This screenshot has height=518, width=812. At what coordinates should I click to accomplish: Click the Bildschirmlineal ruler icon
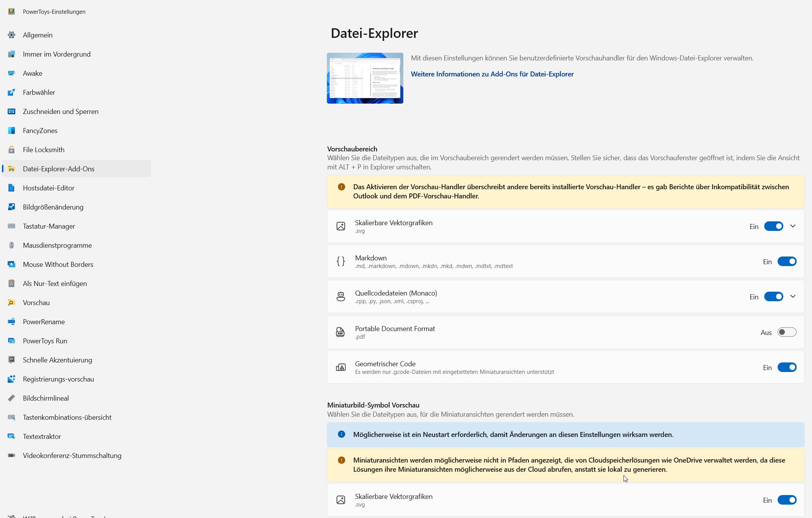[11, 398]
